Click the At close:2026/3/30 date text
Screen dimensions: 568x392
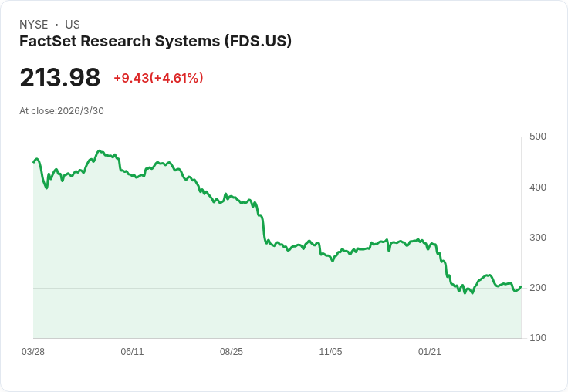click(x=62, y=111)
